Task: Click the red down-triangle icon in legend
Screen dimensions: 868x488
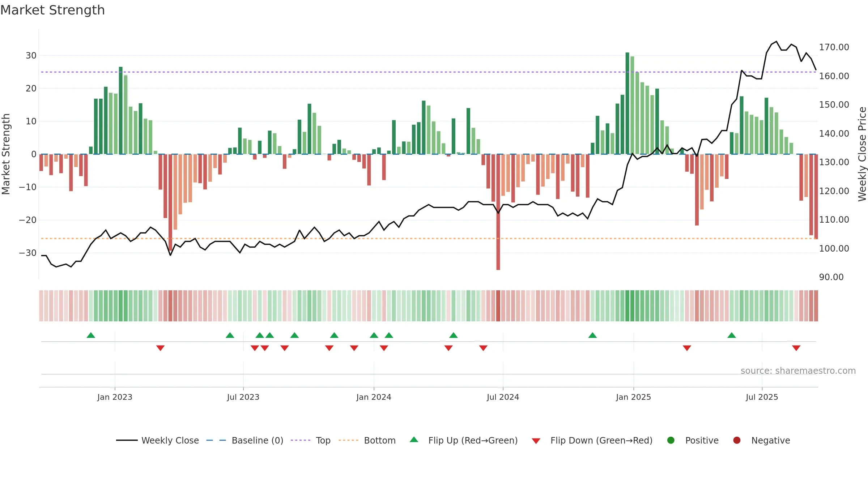Action: coord(536,441)
